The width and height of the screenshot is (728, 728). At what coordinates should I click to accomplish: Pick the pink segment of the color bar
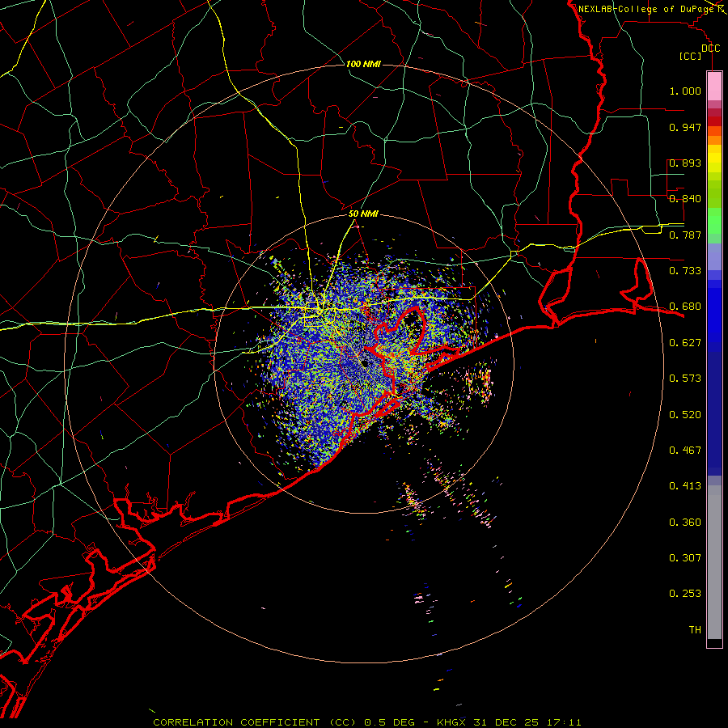714,86
